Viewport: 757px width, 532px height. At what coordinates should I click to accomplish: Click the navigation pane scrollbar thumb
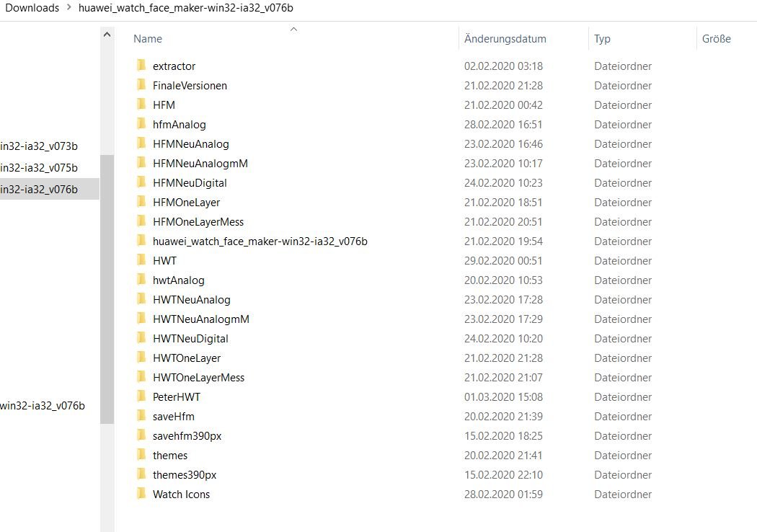(107, 289)
